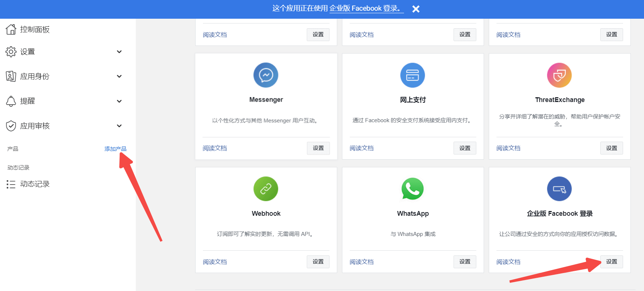Image resolution: width=644 pixels, height=291 pixels.
Task: Expand the 设置 sidebar chevron
Action: pyautogui.click(x=119, y=52)
